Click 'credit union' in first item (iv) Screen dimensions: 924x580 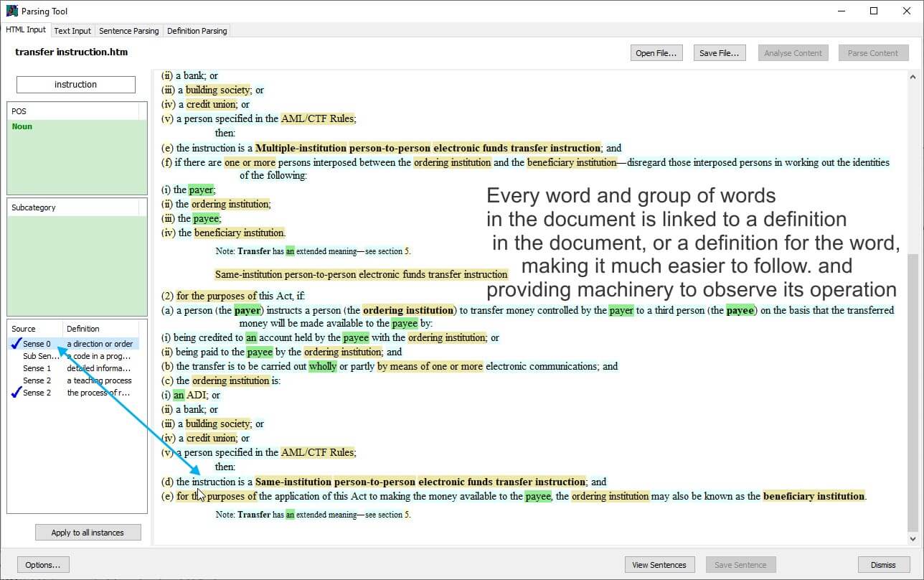[212, 104]
